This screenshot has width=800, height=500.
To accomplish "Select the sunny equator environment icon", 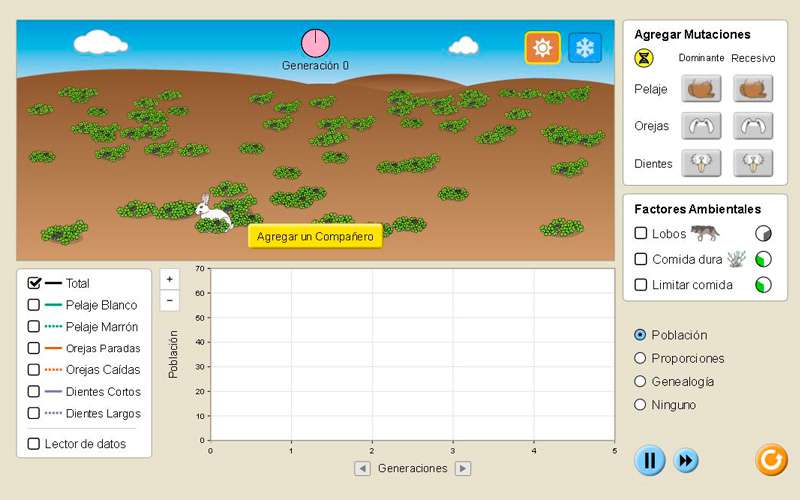I will tap(542, 47).
